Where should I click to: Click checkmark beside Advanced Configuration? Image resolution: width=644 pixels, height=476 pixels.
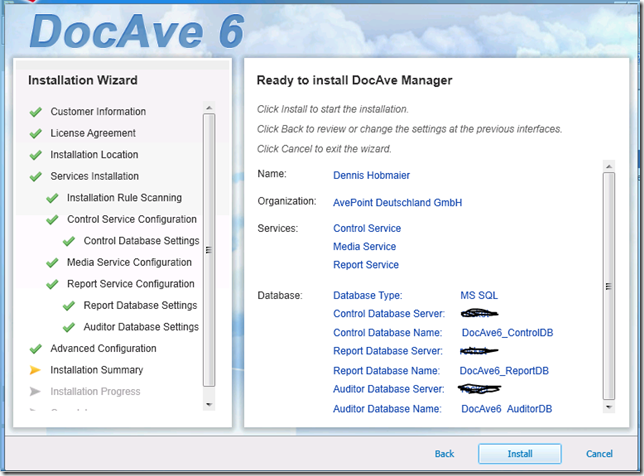[36, 349]
